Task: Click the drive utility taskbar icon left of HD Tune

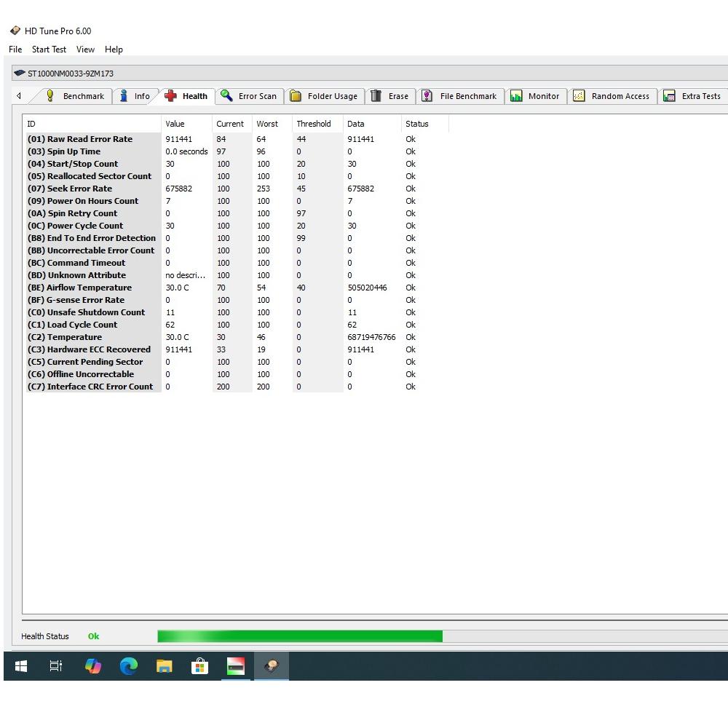Action: tap(235, 666)
